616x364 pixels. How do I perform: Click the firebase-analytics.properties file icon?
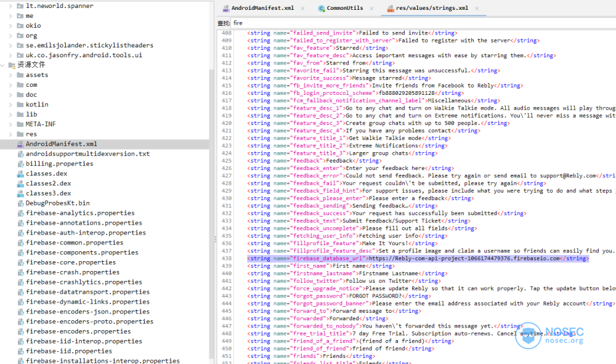[20, 213]
